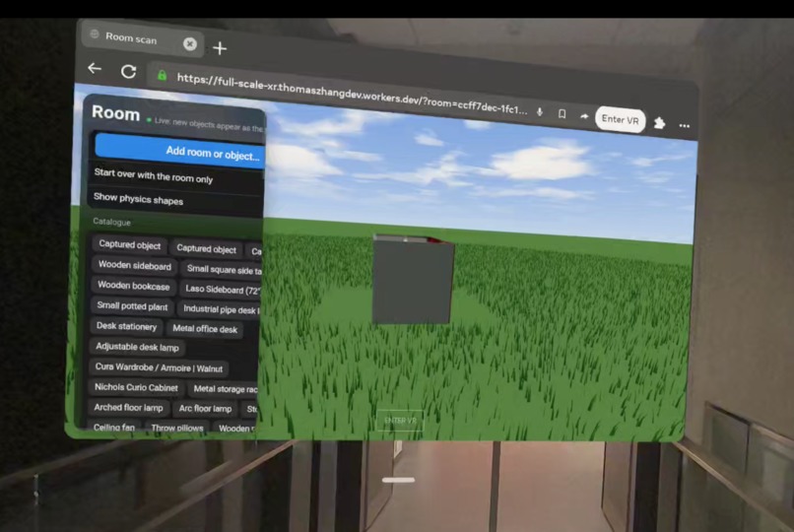The height and width of the screenshot is (532, 794).
Task: Click the Catalogue section label
Action: (x=112, y=222)
